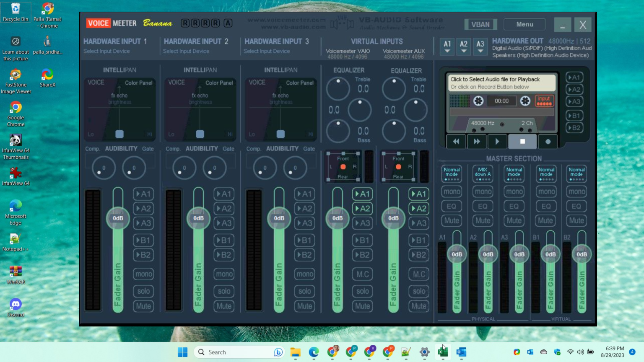Toggle MIX down A mode on the A2 bus

tap(483, 173)
